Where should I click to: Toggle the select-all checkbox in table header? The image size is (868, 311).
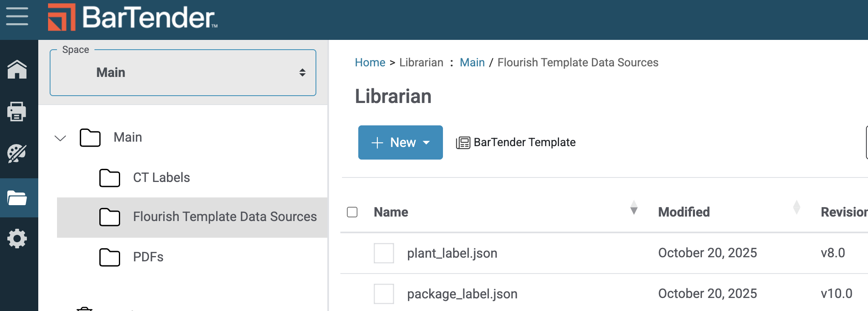[x=352, y=212]
